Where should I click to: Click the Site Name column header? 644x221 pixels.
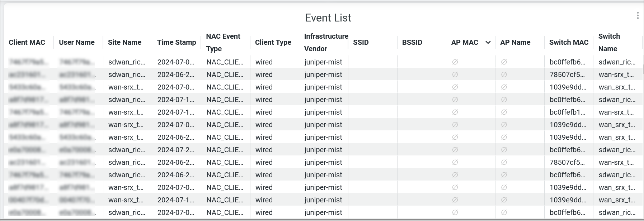point(124,43)
